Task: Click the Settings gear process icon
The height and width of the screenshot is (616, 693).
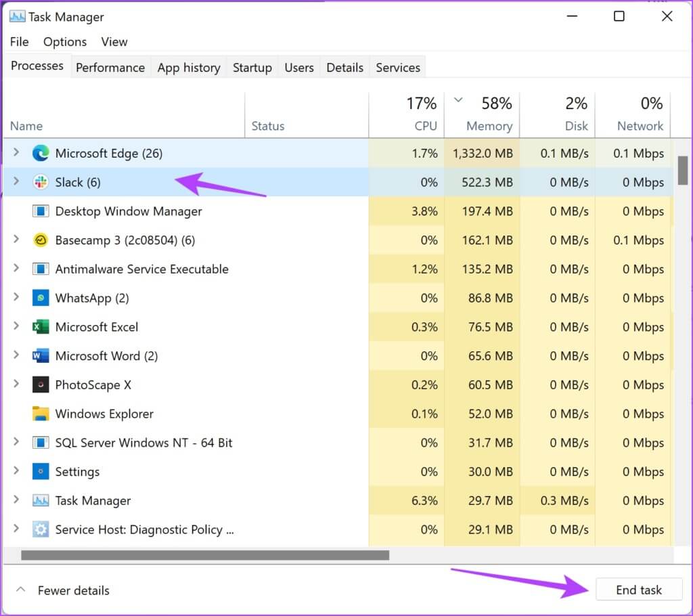Action: [41, 471]
